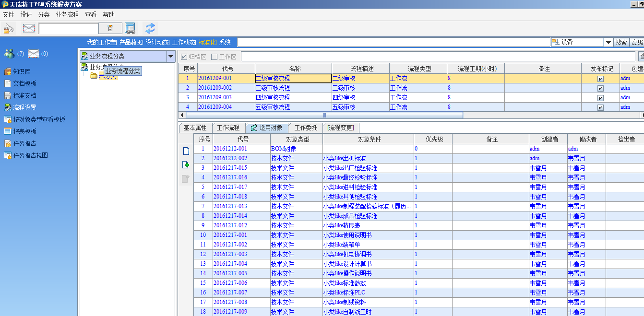Expand the 业务流程分类 dropdown arrow
644x316 pixels.
[170, 57]
